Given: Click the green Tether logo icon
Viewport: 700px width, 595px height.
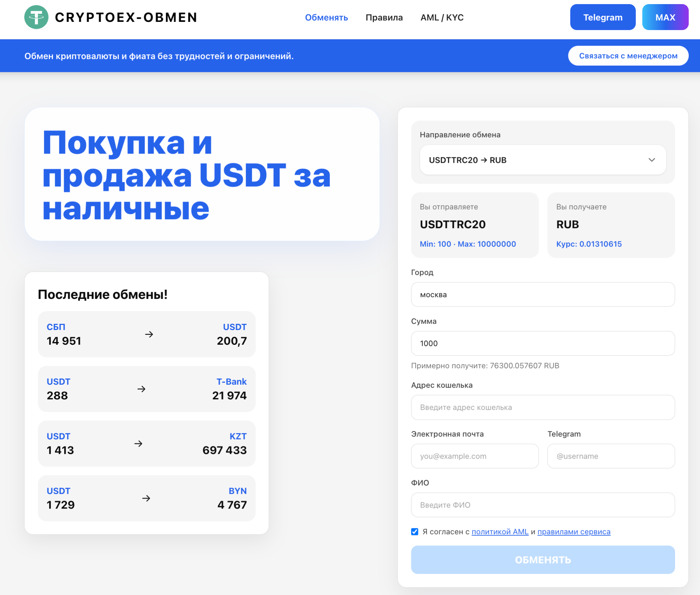Looking at the screenshot, I should [36, 17].
